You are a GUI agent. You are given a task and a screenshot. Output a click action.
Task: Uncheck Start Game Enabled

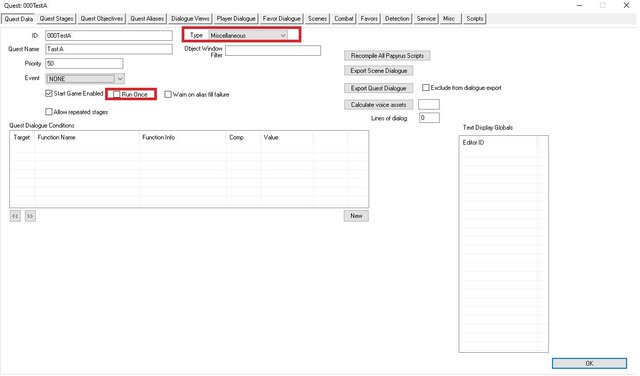pyautogui.click(x=49, y=93)
